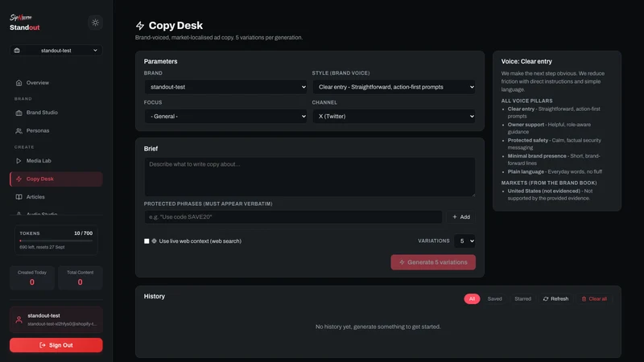Open Brand Studio via its building icon
The width and height of the screenshot is (644, 362).
point(19,113)
